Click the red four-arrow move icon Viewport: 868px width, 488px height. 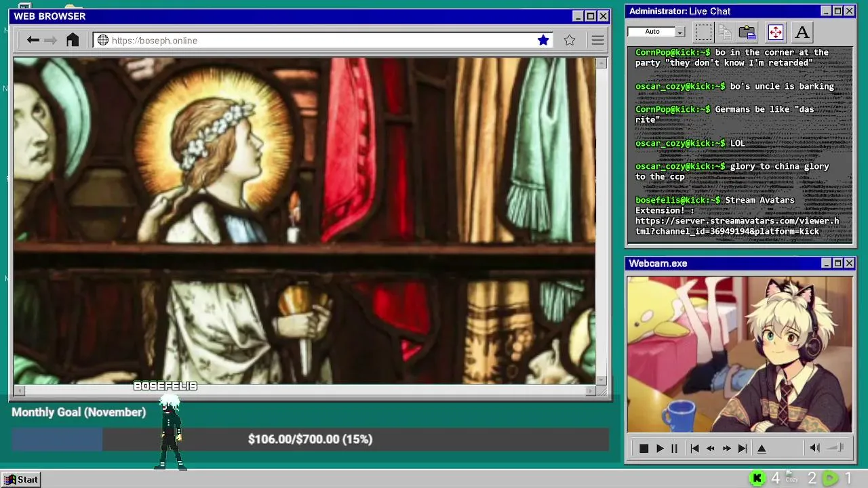click(775, 32)
